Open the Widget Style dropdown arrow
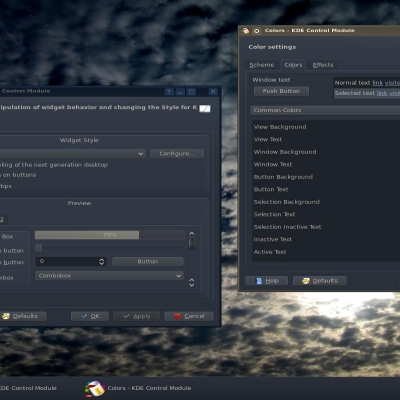 (141, 154)
